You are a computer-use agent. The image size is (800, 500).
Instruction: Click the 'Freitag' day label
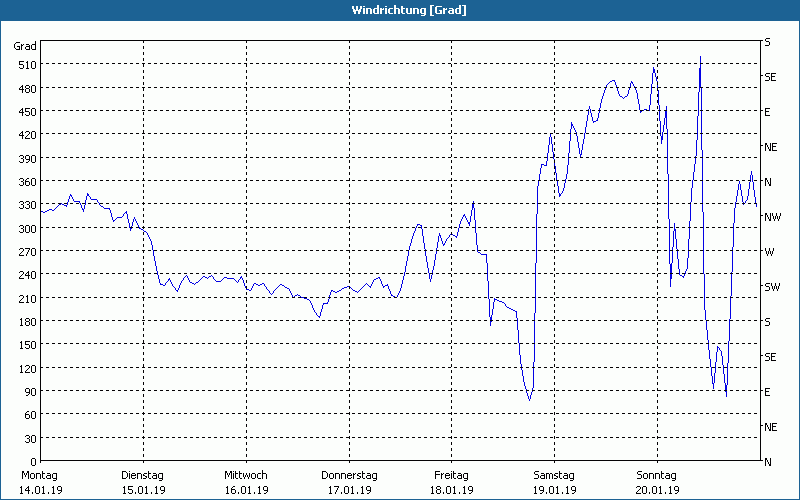(451, 476)
